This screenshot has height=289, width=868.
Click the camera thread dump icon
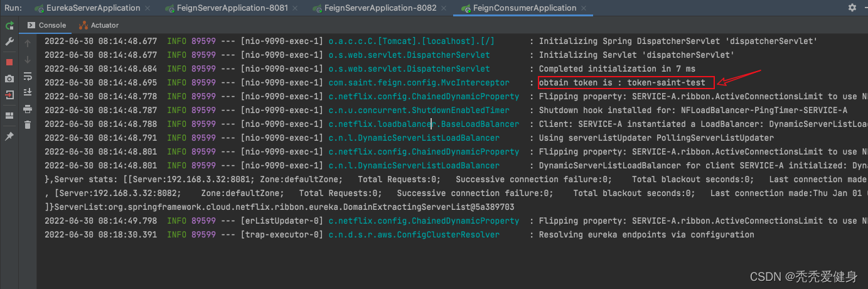click(9, 79)
